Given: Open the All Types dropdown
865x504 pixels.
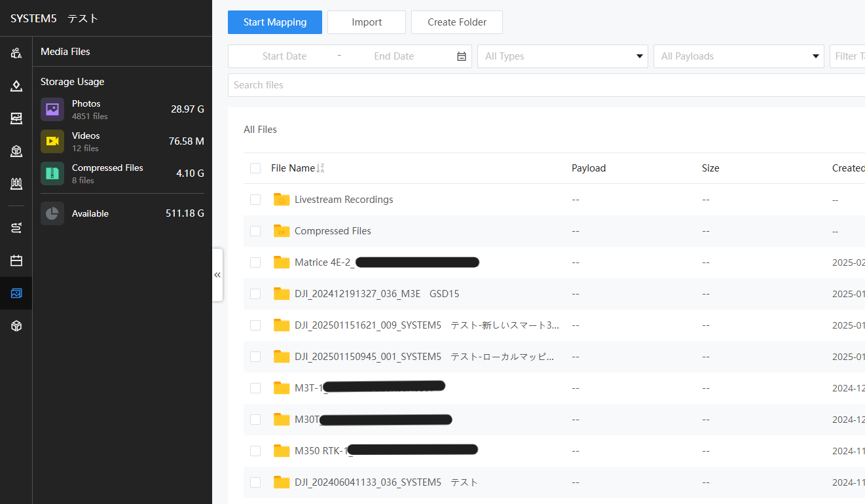Looking at the screenshot, I should (x=562, y=56).
